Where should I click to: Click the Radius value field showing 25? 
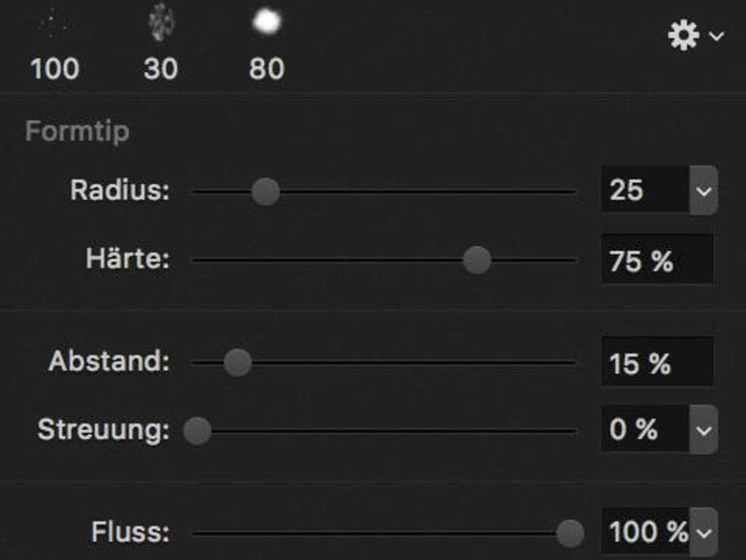point(643,191)
